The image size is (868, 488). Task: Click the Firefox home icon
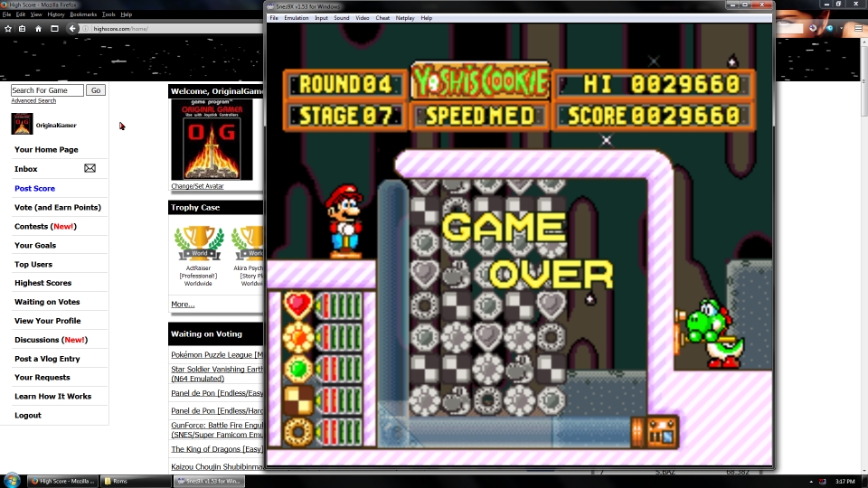tap(38, 29)
